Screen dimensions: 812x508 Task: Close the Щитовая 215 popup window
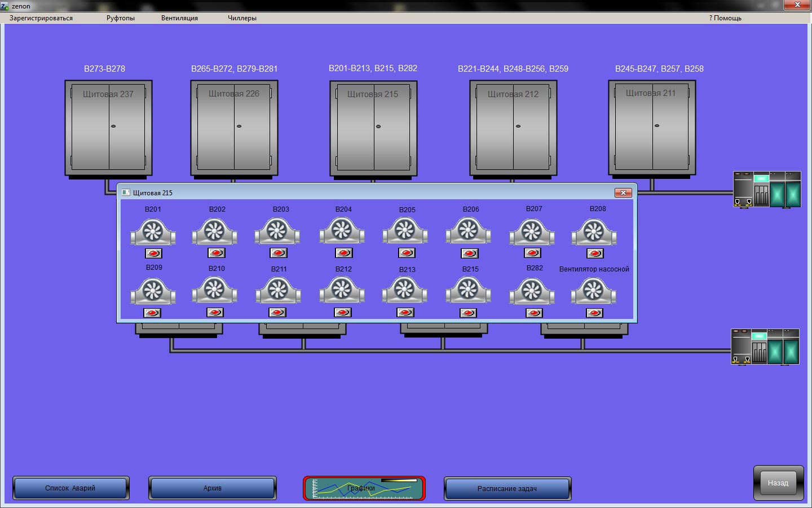(623, 193)
